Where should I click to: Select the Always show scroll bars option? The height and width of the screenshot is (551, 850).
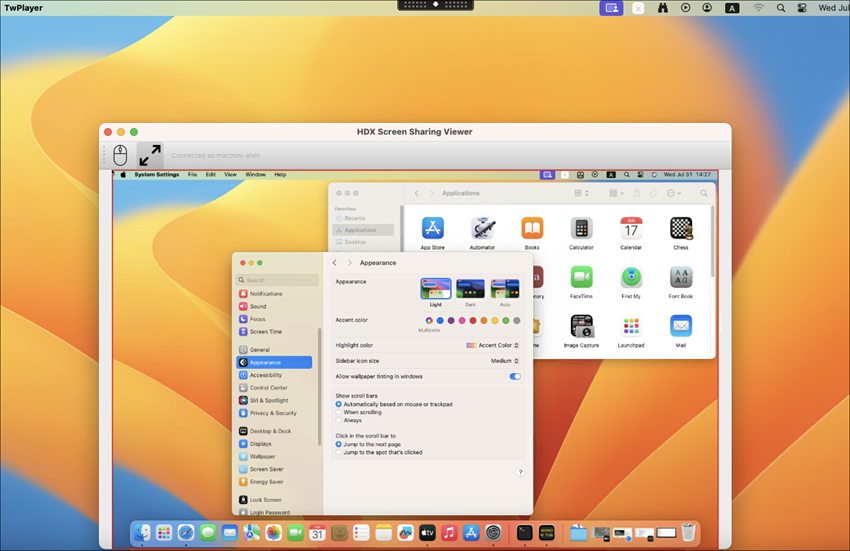click(339, 420)
